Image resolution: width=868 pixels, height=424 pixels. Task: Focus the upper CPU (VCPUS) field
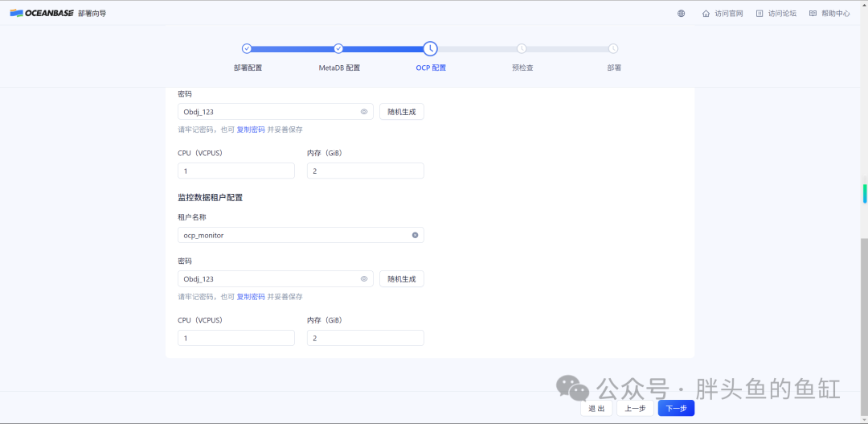point(236,171)
